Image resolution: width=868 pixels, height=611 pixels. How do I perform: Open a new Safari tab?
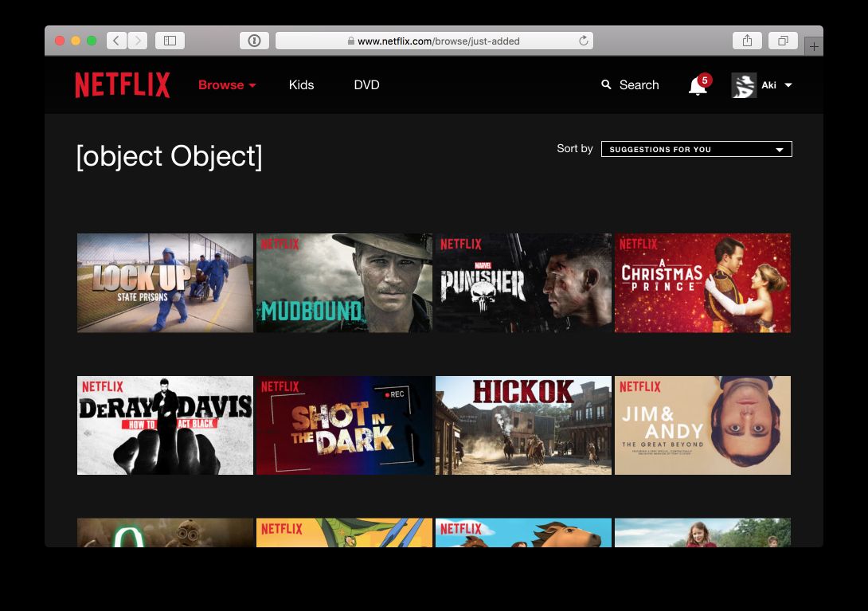coord(813,47)
